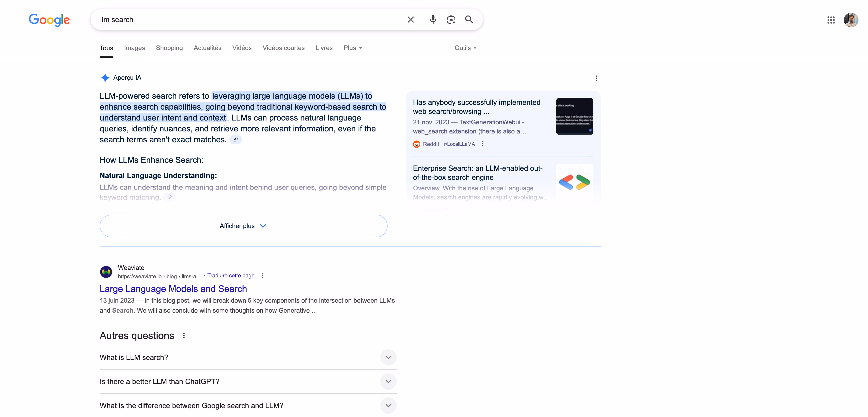Start voice search with the microphone icon

433,20
